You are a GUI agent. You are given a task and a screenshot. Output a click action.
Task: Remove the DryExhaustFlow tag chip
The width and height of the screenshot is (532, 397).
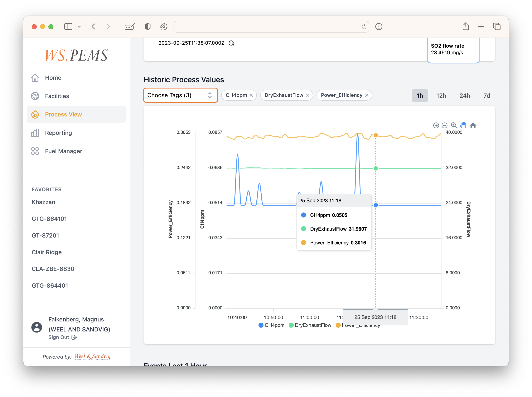[308, 95]
